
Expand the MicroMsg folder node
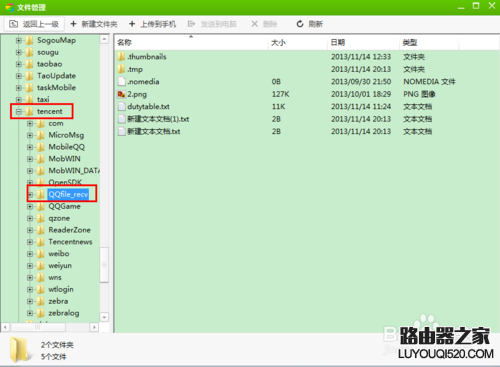(x=30, y=135)
